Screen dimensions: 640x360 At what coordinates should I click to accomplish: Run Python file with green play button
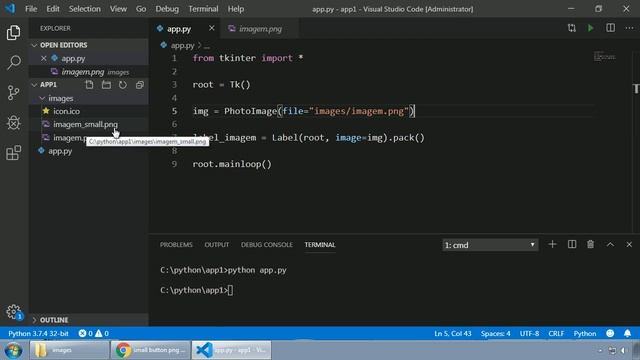tap(591, 28)
